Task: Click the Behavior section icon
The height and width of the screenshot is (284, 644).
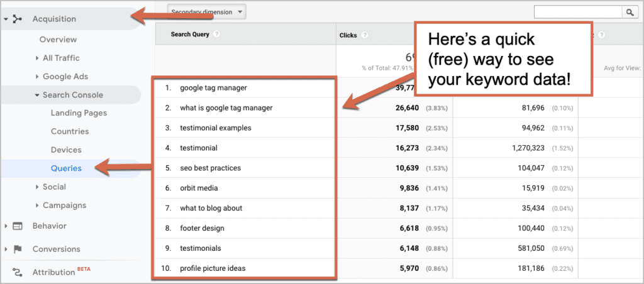Action: click(17, 226)
